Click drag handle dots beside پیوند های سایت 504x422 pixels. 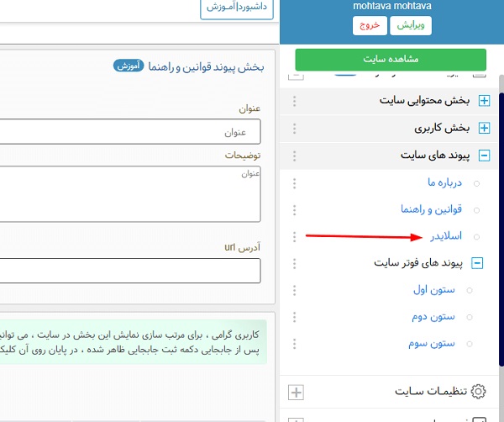point(294,156)
